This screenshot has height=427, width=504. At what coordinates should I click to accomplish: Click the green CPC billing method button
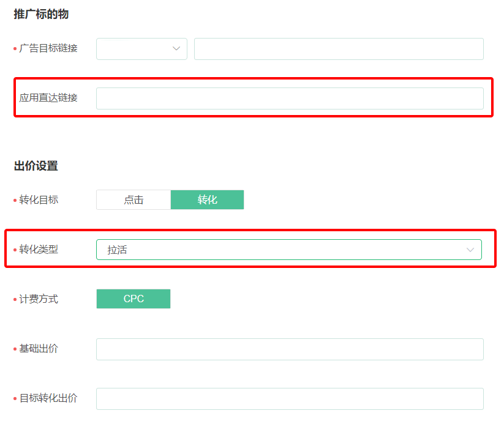tap(134, 299)
